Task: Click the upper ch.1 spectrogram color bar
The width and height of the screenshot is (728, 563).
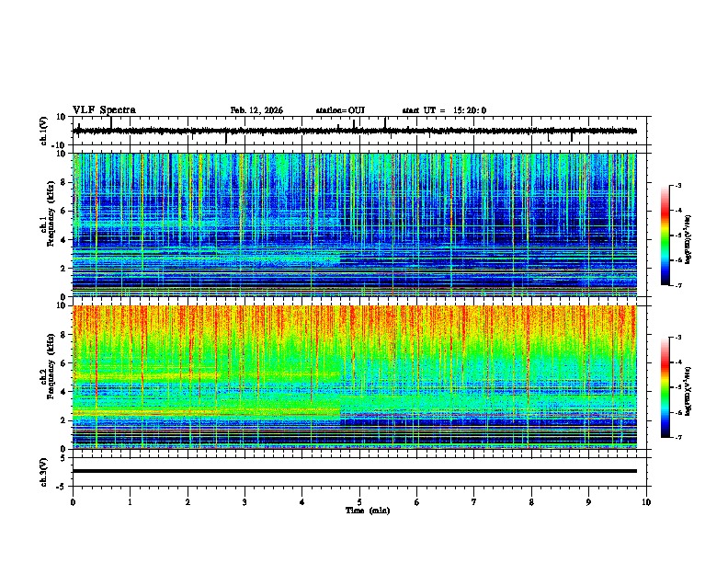Action: [665, 236]
